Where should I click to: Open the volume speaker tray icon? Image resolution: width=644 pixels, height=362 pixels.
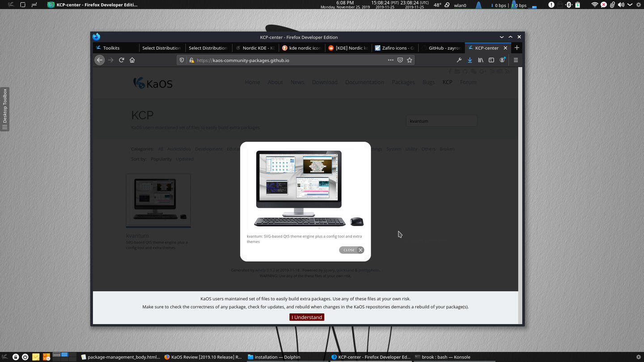pos(621,5)
